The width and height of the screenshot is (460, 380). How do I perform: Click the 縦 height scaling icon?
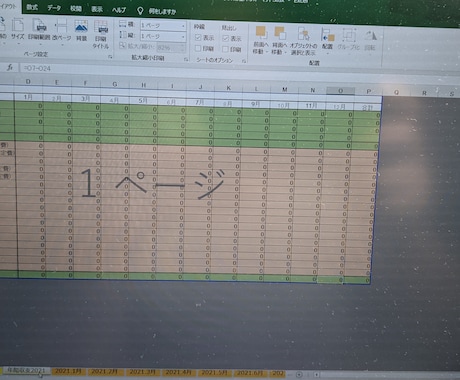click(123, 35)
